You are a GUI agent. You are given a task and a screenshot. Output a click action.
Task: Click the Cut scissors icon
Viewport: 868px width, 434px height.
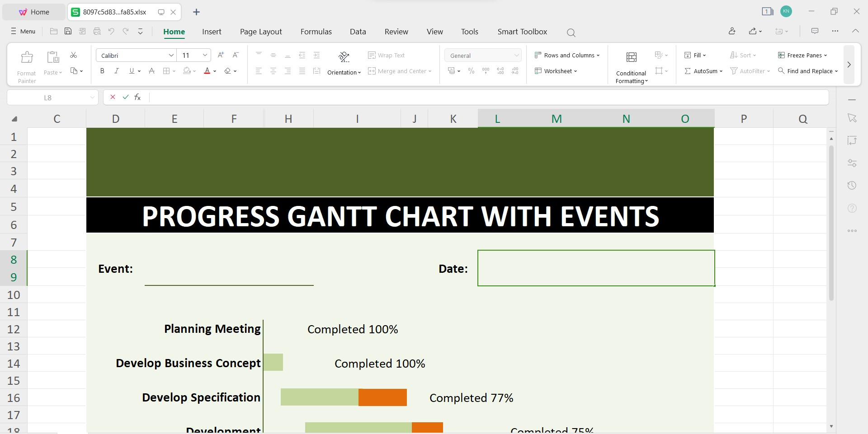tap(73, 55)
